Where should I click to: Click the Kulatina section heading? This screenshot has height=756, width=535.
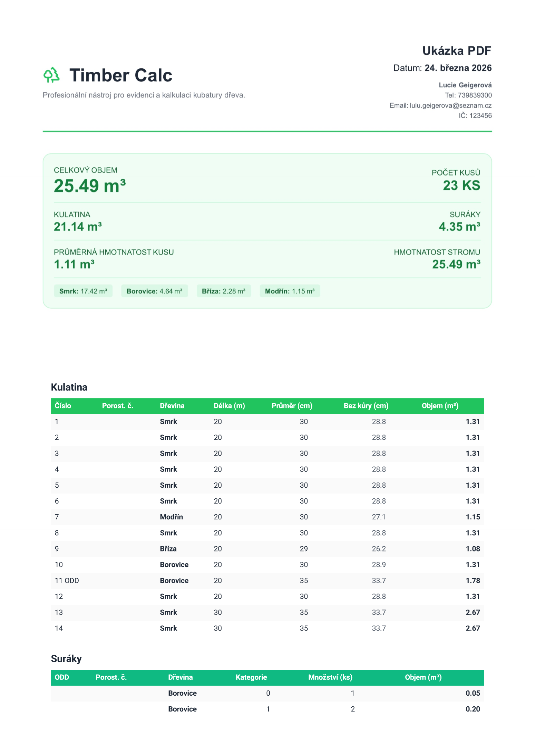(69, 387)
